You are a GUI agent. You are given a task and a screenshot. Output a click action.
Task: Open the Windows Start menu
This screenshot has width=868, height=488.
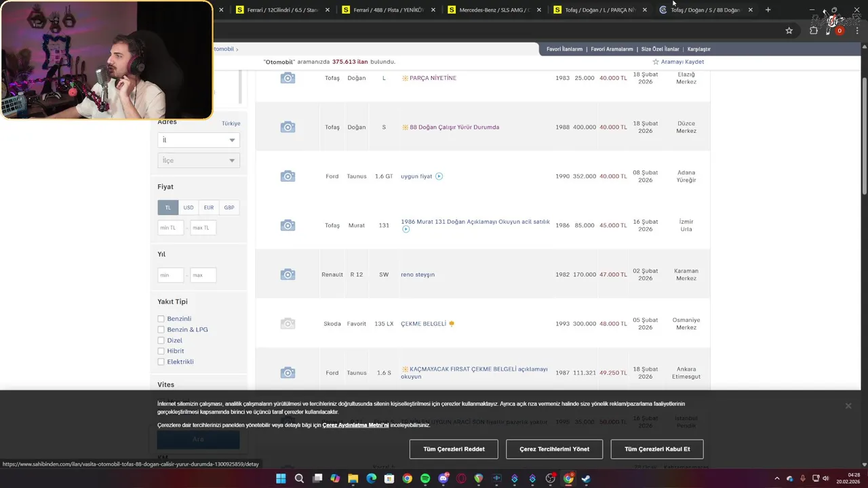click(281, 479)
